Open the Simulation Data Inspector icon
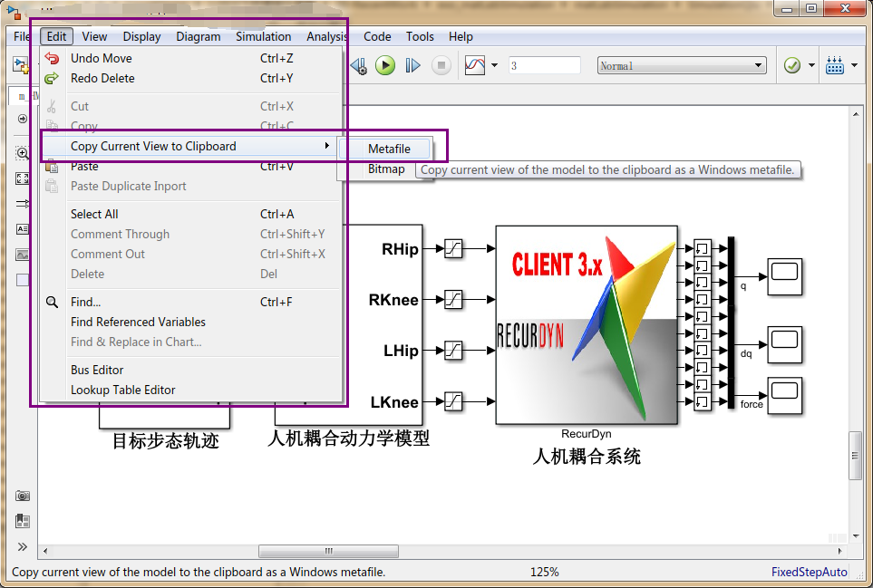 (475, 65)
